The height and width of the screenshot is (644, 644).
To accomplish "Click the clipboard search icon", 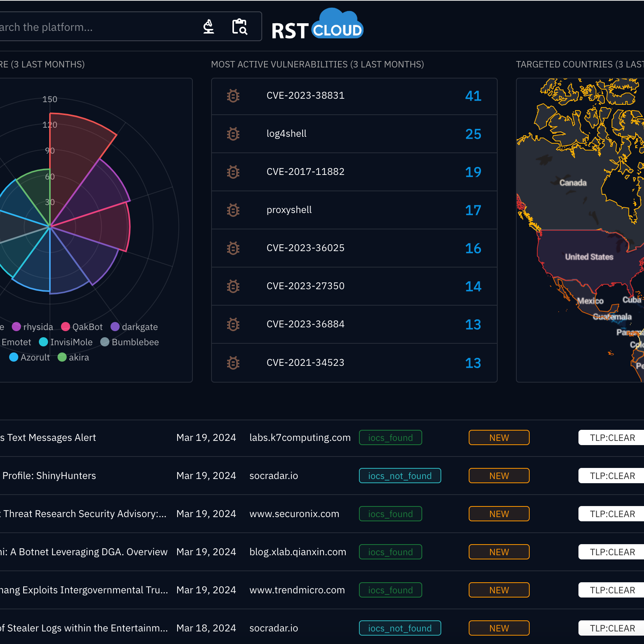I will click(240, 27).
